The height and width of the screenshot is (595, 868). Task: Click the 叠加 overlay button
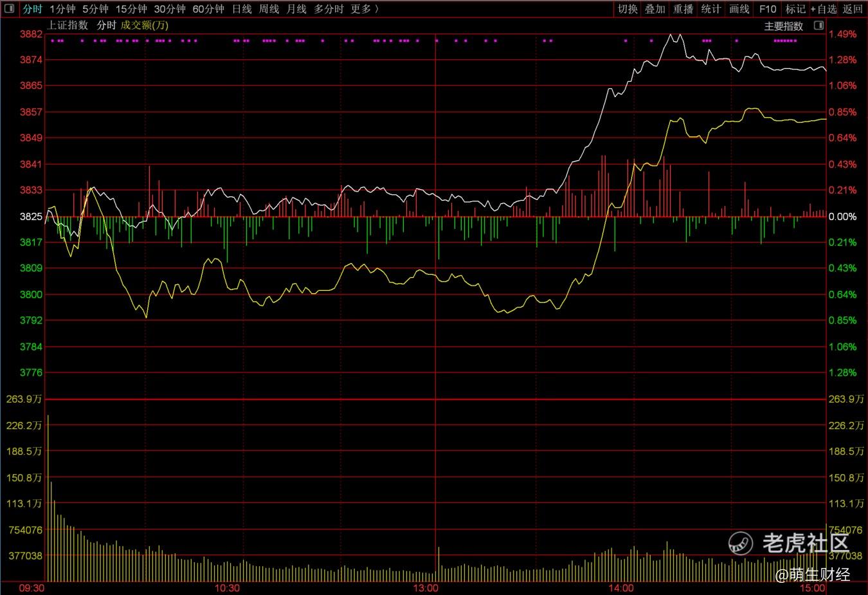point(655,9)
